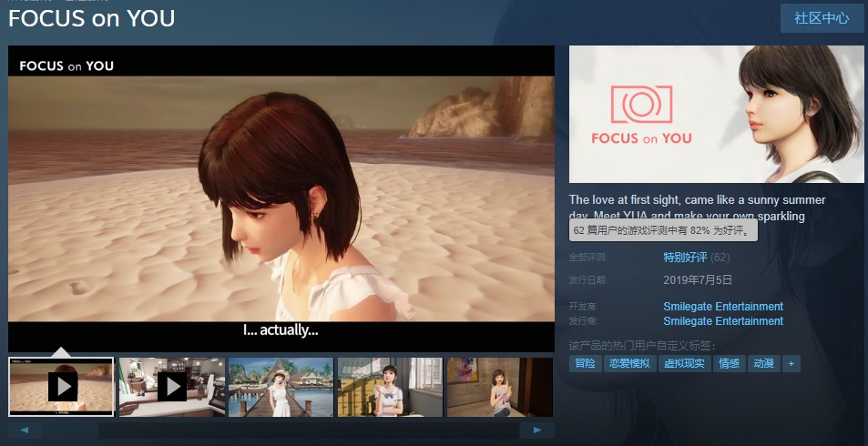View the screenshot of girl on pier
Image resolution: width=868 pixels, height=446 pixels.
[281, 386]
